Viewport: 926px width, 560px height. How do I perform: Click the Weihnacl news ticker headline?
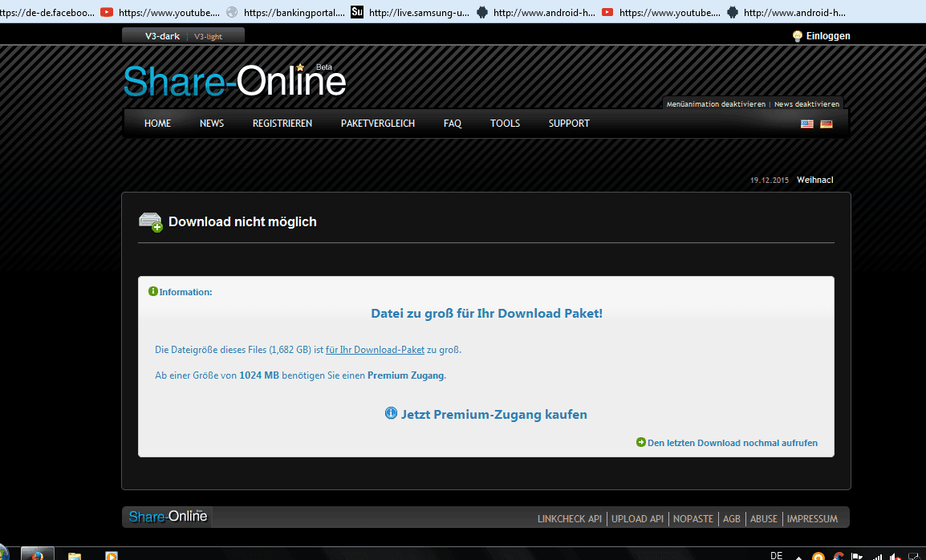click(x=815, y=181)
